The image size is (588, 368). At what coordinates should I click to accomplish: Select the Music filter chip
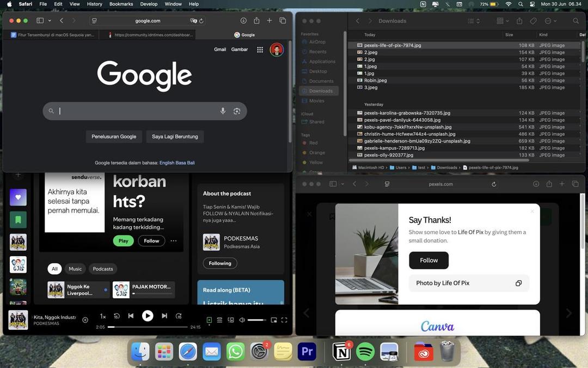point(75,269)
